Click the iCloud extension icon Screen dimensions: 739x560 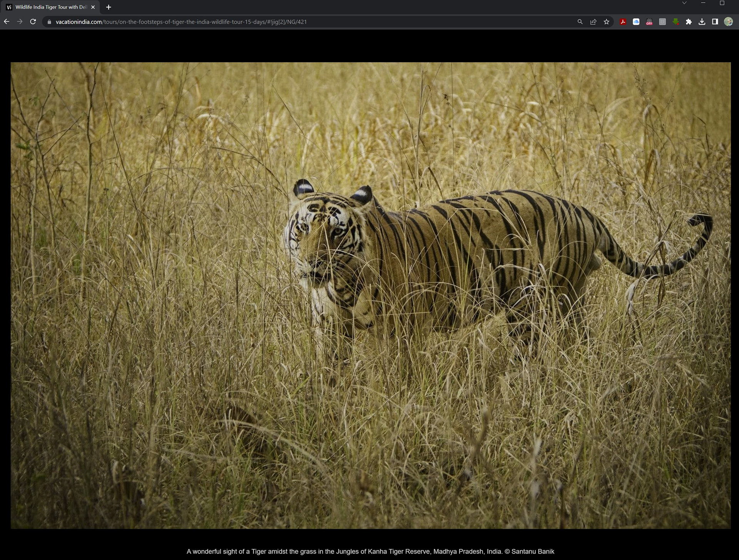point(636,22)
